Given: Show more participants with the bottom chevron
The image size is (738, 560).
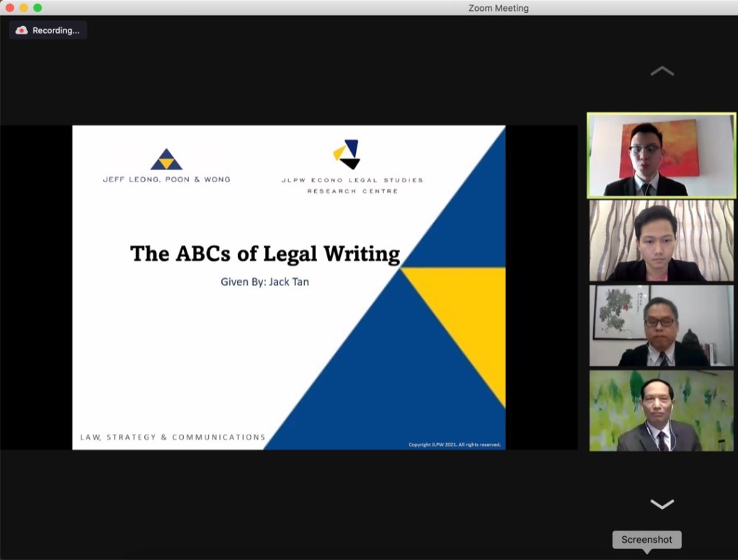Looking at the screenshot, I should [x=662, y=504].
